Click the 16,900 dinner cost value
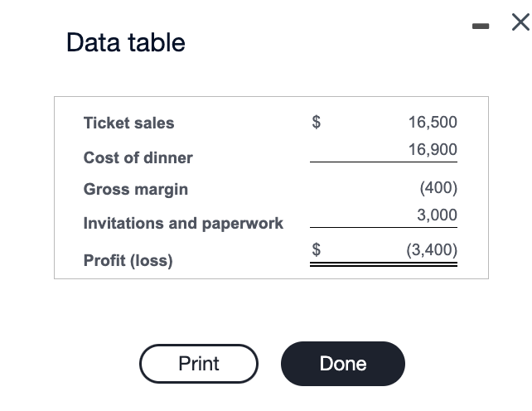 coord(432,150)
